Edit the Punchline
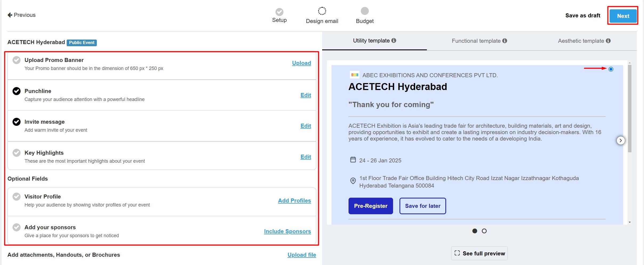 coord(306,95)
